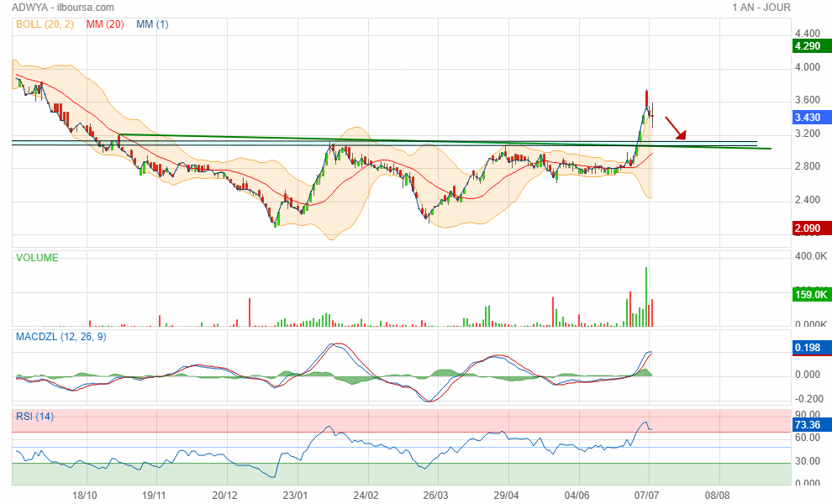Click the green 159.0K volume tag
Viewport: 832px width, 504px height.
pos(811,295)
